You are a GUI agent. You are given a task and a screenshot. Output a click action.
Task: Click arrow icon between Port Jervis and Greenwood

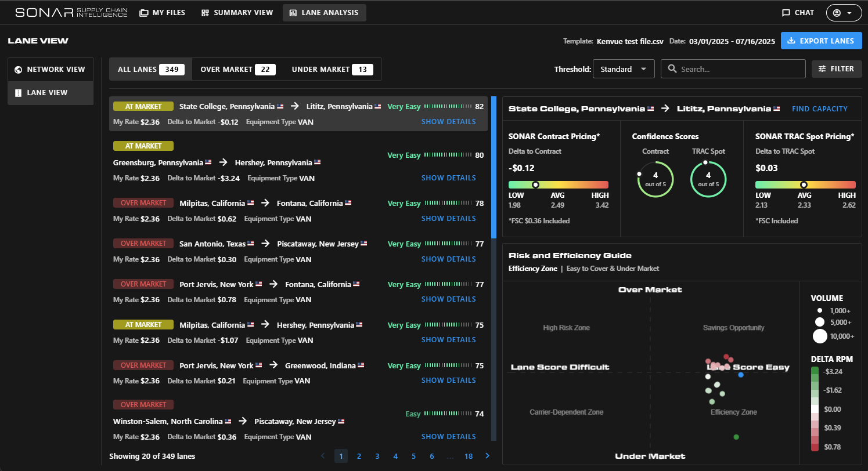click(273, 365)
